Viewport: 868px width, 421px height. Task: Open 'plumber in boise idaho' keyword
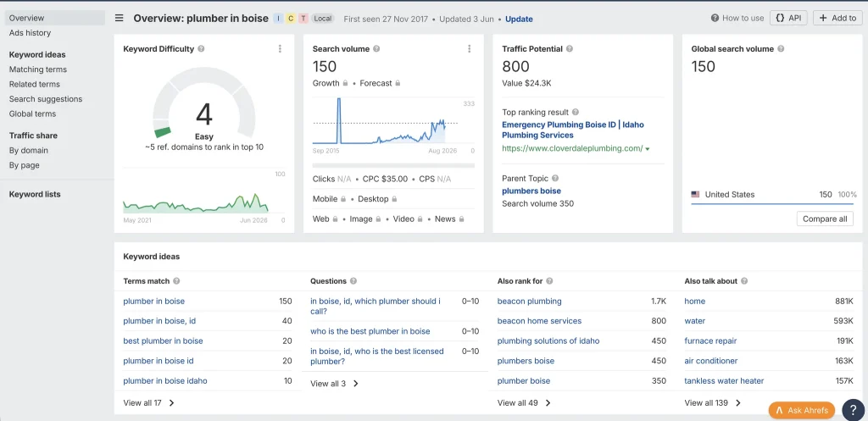(x=165, y=380)
